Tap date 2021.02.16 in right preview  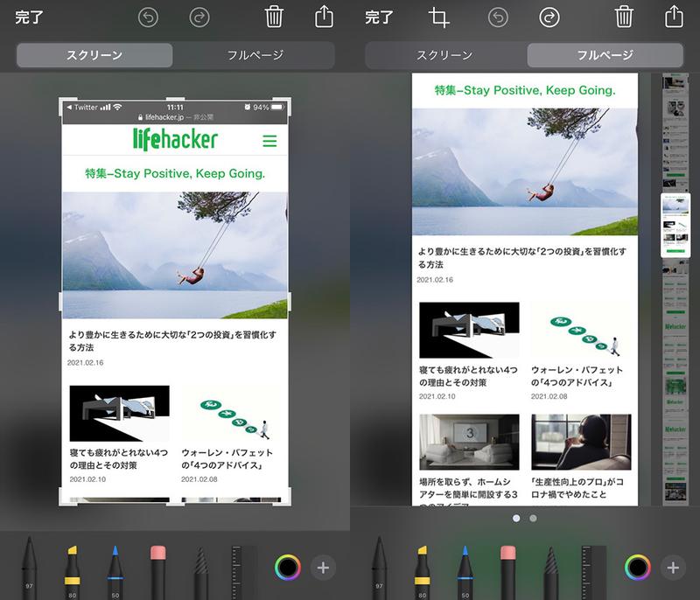pos(435,280)
